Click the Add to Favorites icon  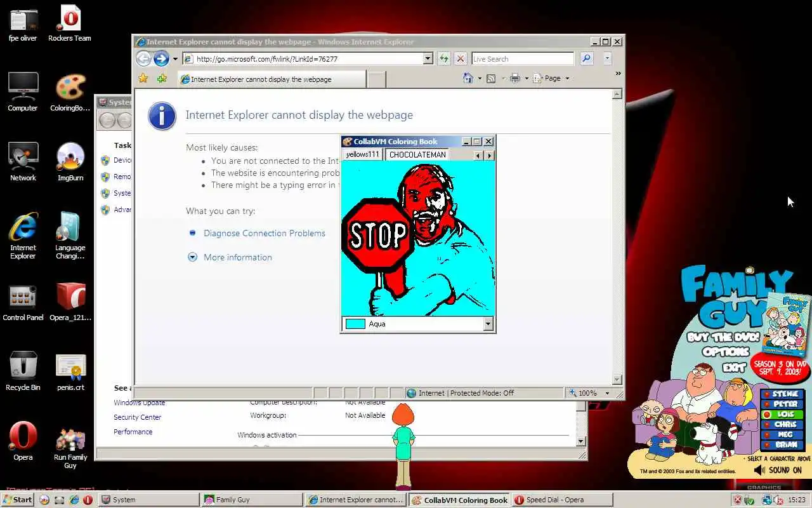point(162,78)
